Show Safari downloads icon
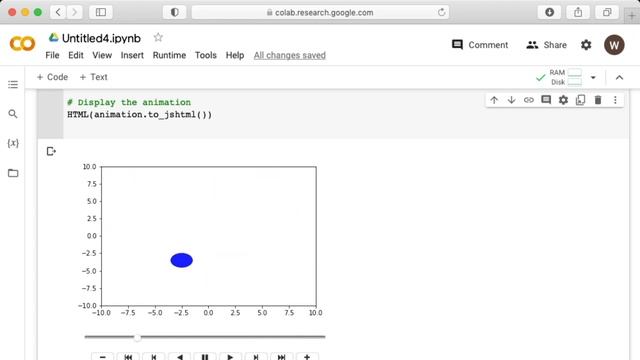This screenshot has width=640, height=360. click(x=549, y=12)
